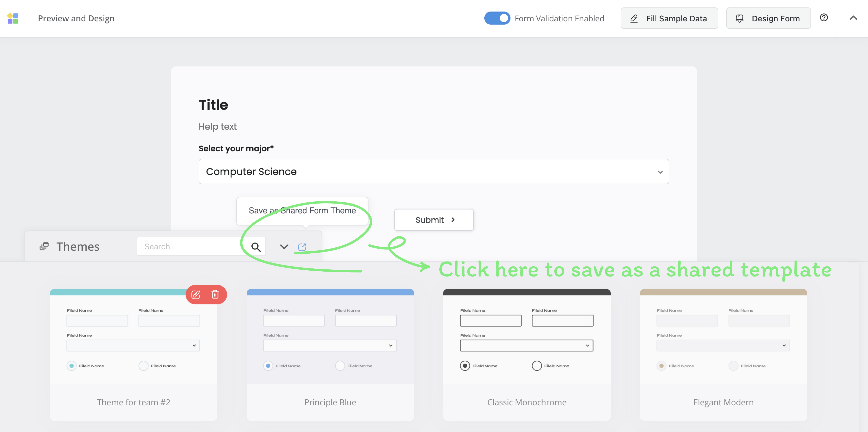
Task: Click the pencil icon on Fill Sample Data
Action: pos(634,19)
